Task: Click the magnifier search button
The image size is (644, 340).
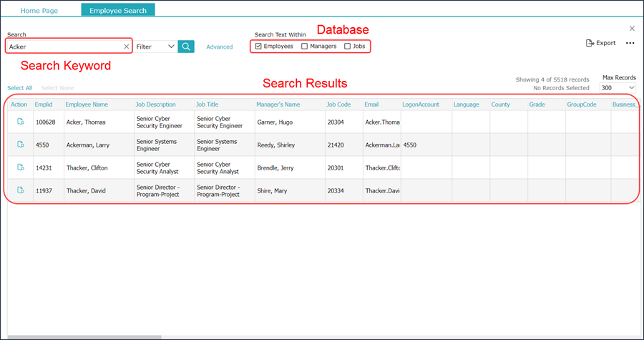Action: pos(186,47)
